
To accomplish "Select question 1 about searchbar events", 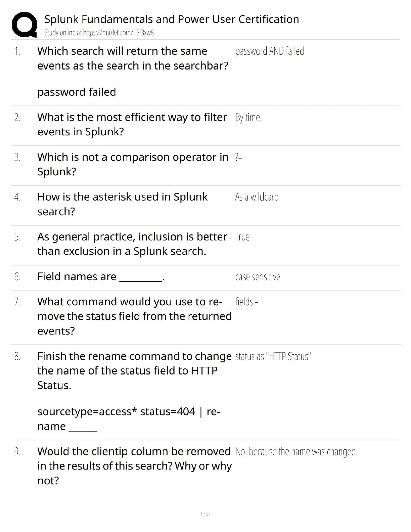I will tap(132, 58).
